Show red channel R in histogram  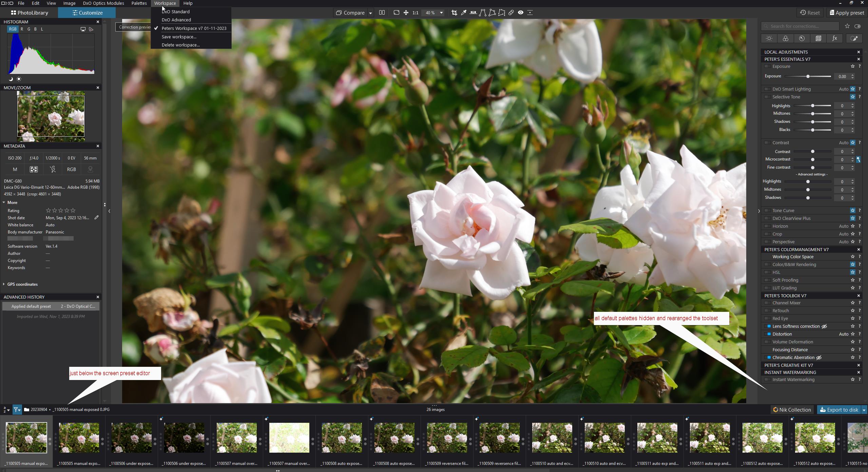pos(22,29)
